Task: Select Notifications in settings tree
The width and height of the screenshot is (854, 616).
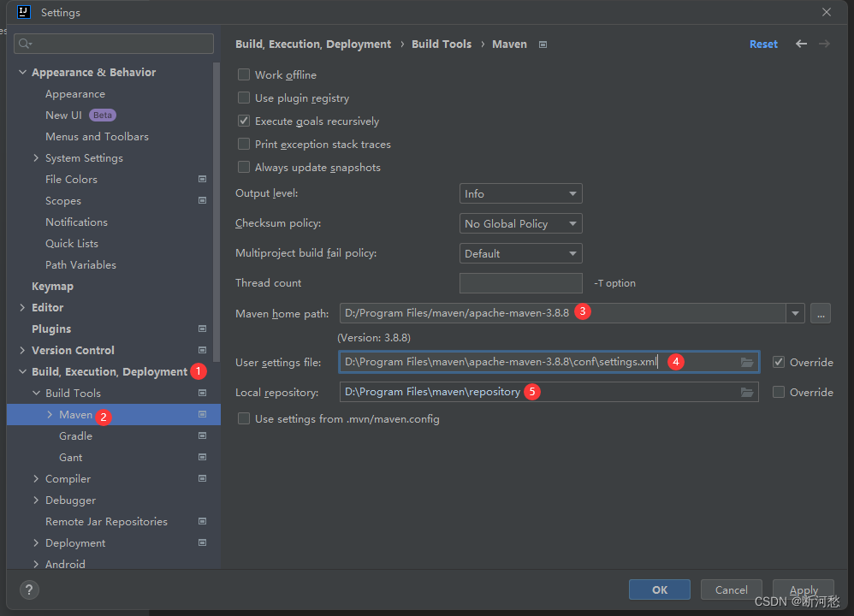Action: click(76, 222)
